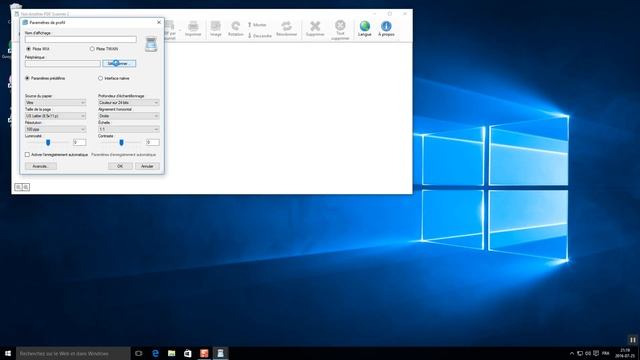Image resolution: width=640 pixels, height=360 pixels.
Task: Open Action Center notifications icon
Action: tap(596, 353)
